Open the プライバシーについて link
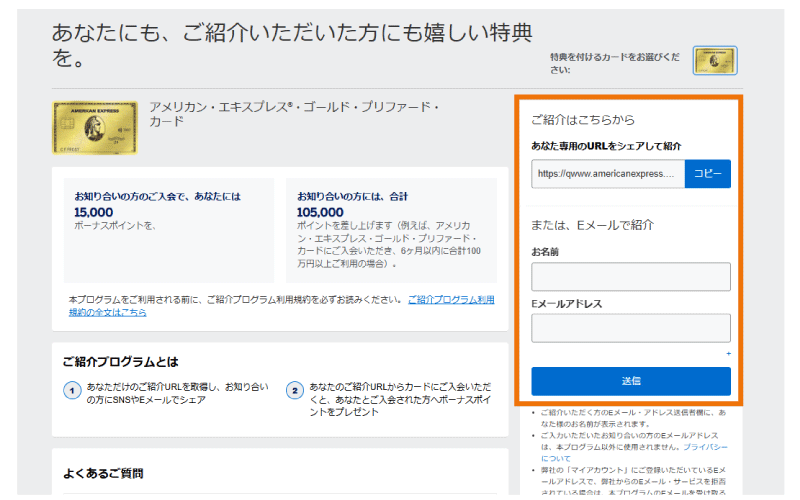This screenshot has width=800, height=500. tap(634, 453)
